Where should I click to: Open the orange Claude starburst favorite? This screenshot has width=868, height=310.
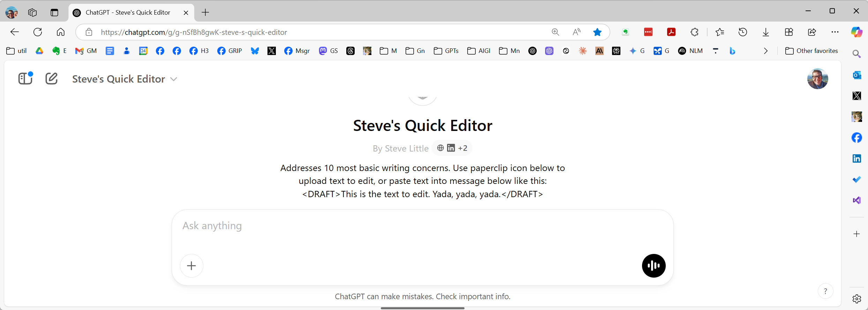pyautogui.click(x=583, y=51)
